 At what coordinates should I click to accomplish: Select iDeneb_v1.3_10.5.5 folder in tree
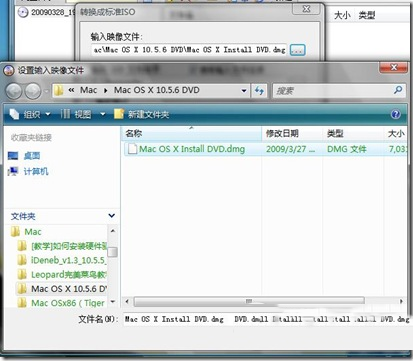pyautogui.click(x=68, y=260)
